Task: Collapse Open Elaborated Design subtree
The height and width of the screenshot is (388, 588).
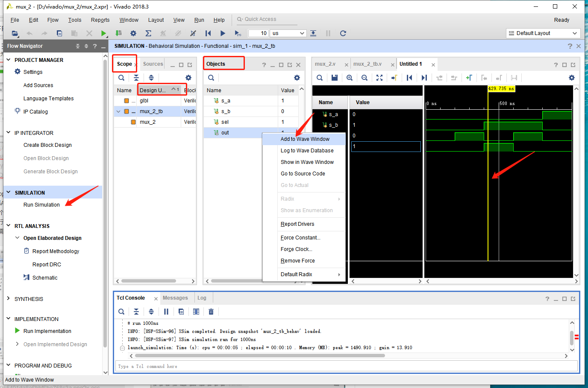Action: point(17,238)
